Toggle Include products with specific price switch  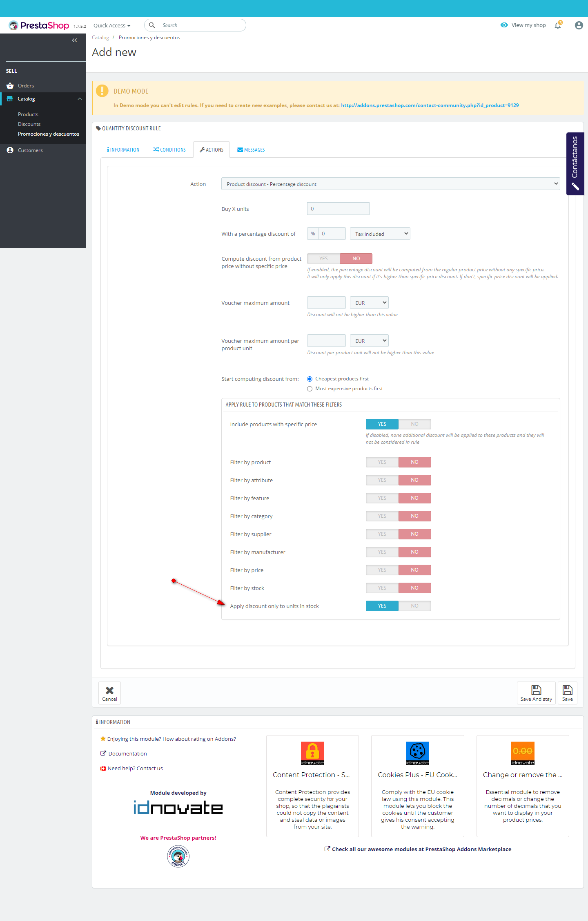[x=399, y=424]
